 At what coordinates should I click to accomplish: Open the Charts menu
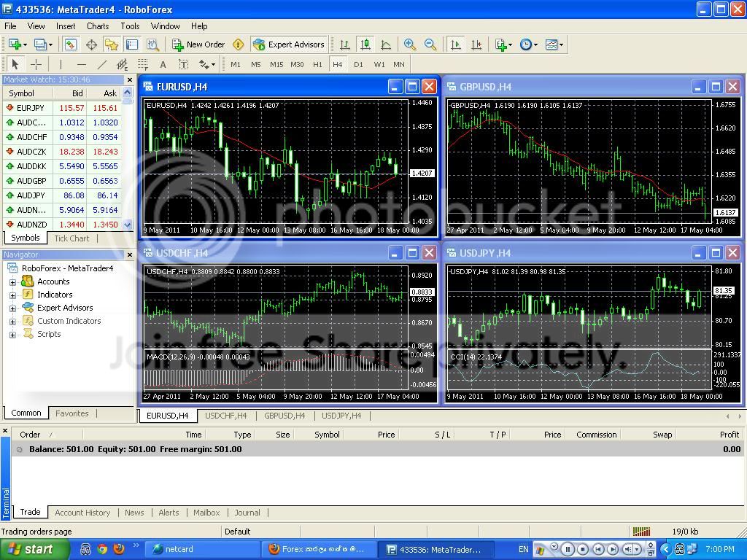[x=98, y=26]
